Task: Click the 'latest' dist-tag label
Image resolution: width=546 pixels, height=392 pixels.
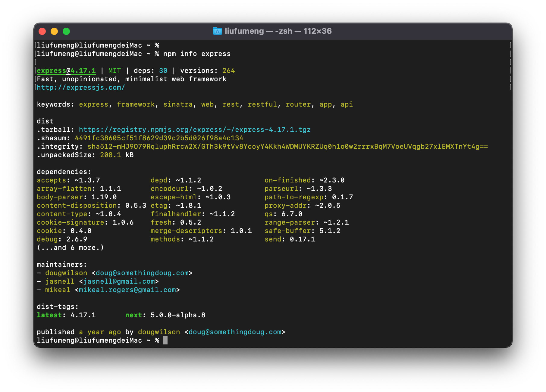Action: (49, 315)
